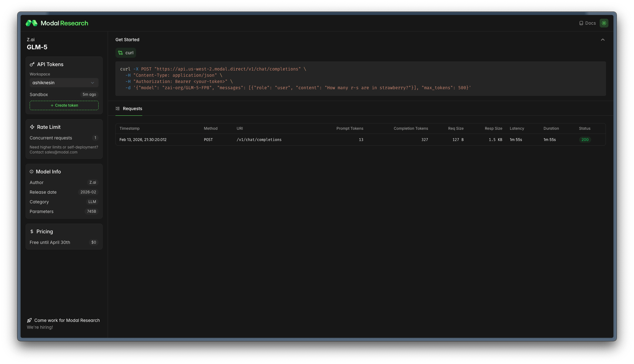Select the curl code tab

(x=126, y=53)
